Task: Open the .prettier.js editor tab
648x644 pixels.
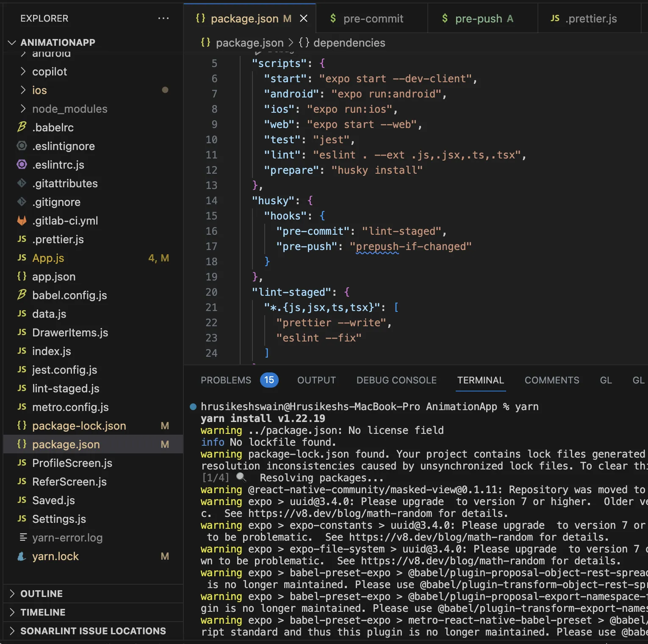Action: pyautogui.click(x=590, y=19)
